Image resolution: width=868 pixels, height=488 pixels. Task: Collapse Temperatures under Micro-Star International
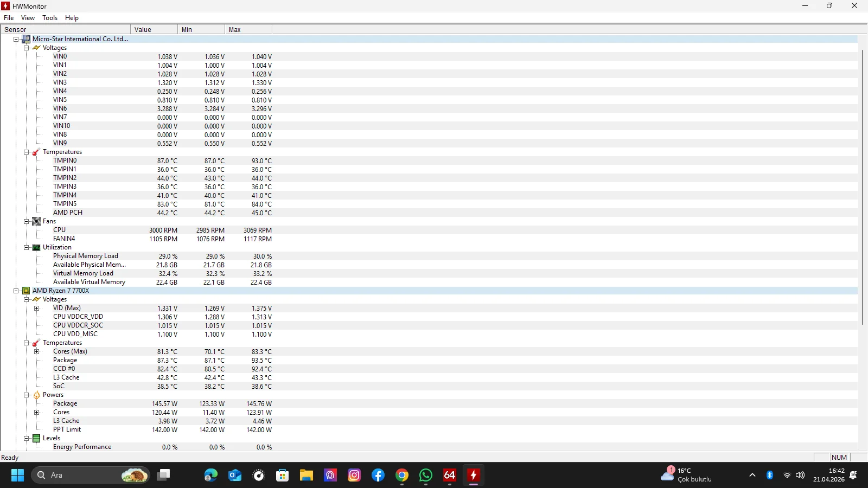click(26, 152)
